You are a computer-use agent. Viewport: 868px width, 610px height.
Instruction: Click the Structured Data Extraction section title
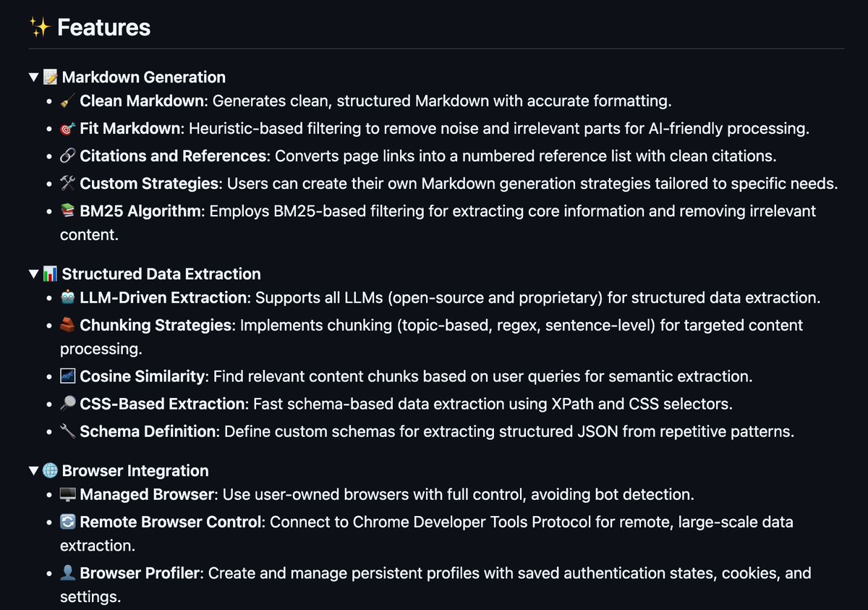tap(161, 274)
